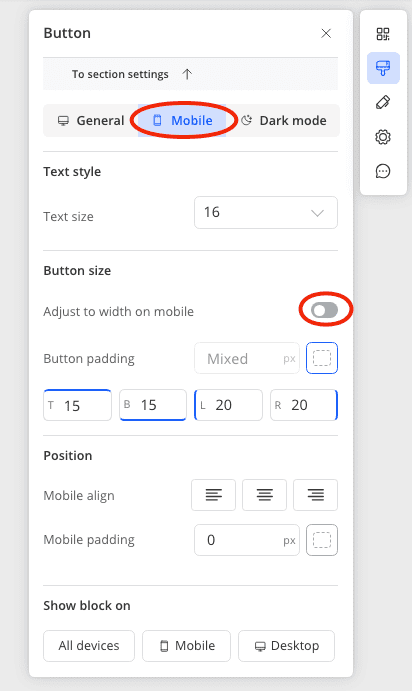
Task: Show block on Desktop only
Action: tap(286, 646)
